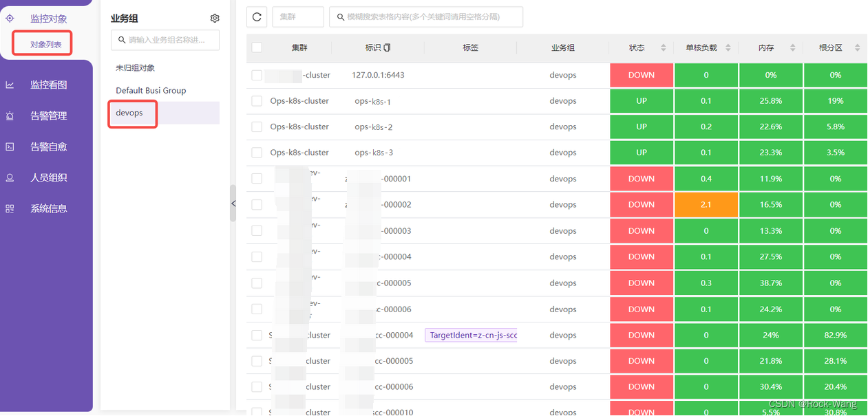The width and height of the screenshot is (868, 416).
Task: Click identifier ops-k8s-2
Action: pos(374,127)
